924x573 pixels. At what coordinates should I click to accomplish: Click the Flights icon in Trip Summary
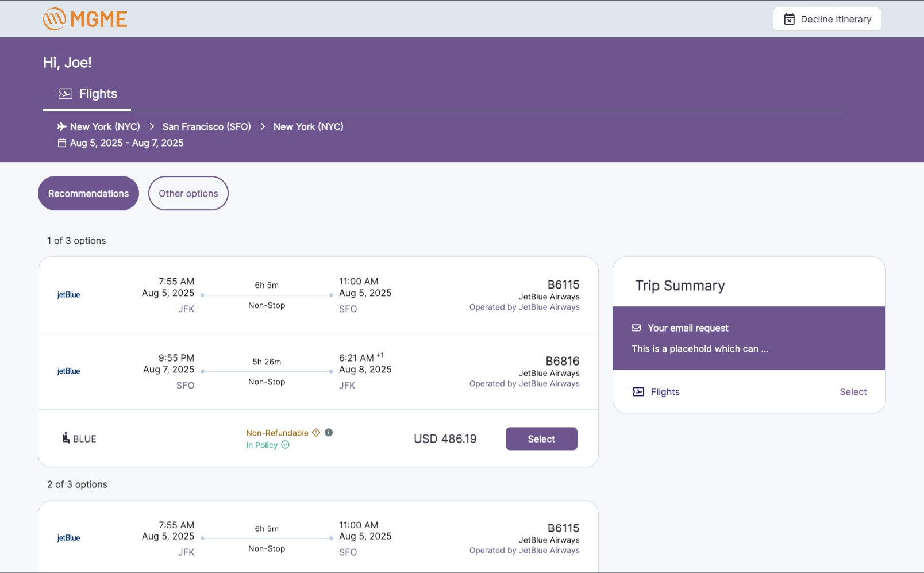pos(638,391)
